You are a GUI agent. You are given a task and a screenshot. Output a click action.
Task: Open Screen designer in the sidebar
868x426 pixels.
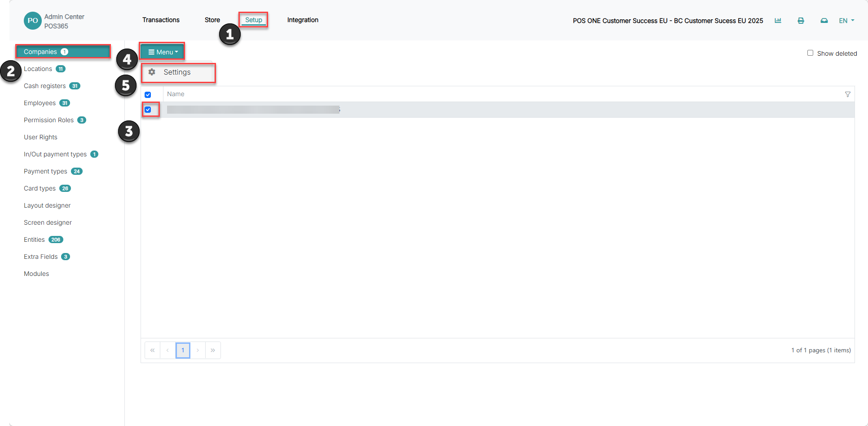tap(48, 222)
